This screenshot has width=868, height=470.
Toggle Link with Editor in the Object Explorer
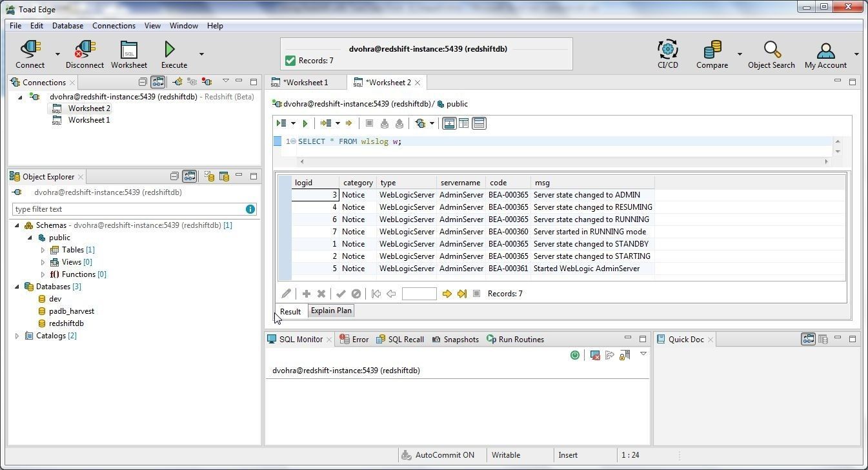pyautogui.click(x=189, y=176)
